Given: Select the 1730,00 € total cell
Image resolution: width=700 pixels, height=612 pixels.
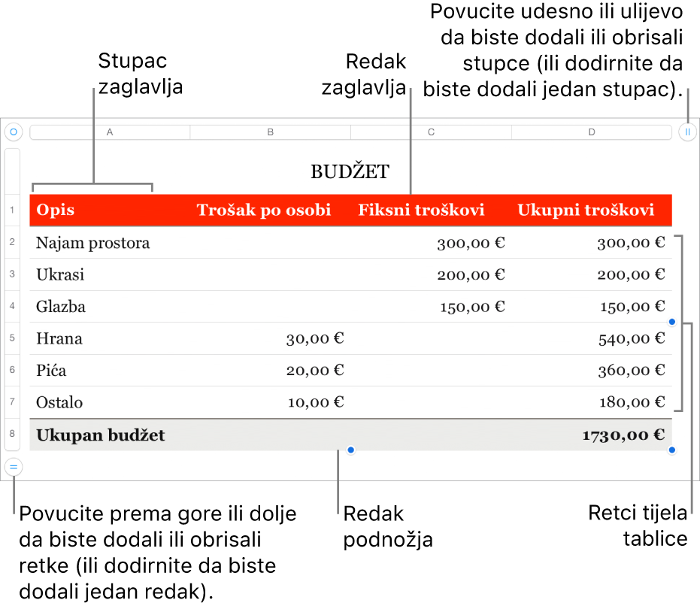Looking at the screenshot, I should [592, 435].
